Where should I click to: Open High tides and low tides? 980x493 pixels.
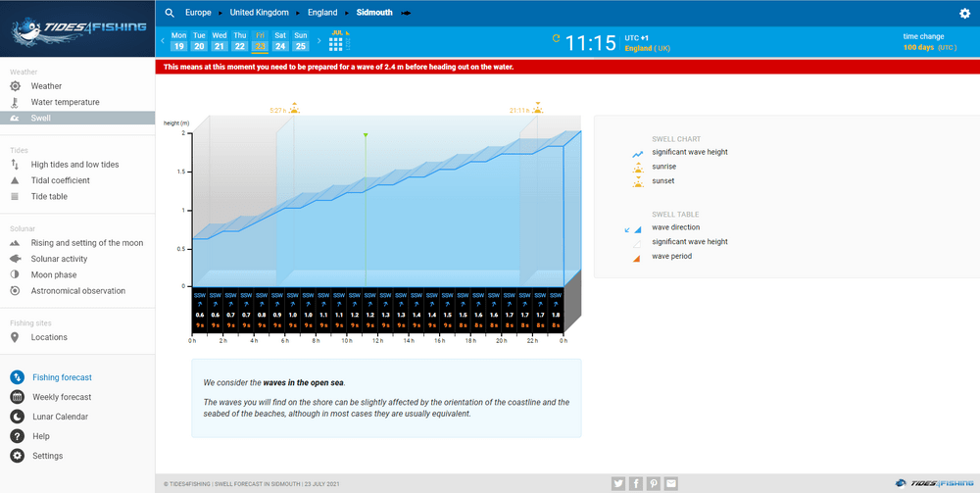[x=74, y=165]
